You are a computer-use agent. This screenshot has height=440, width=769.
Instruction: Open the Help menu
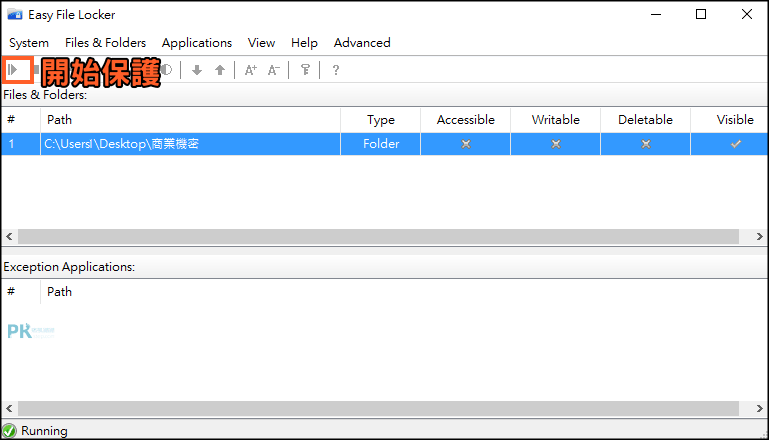[x=304, y=43]
